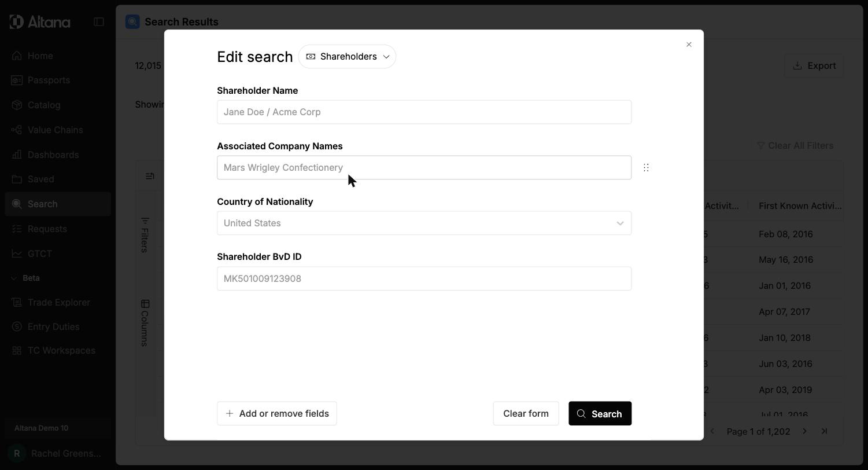
Task: Click the Page 1 of 1,202 indicator
Action: click(758, 432)
